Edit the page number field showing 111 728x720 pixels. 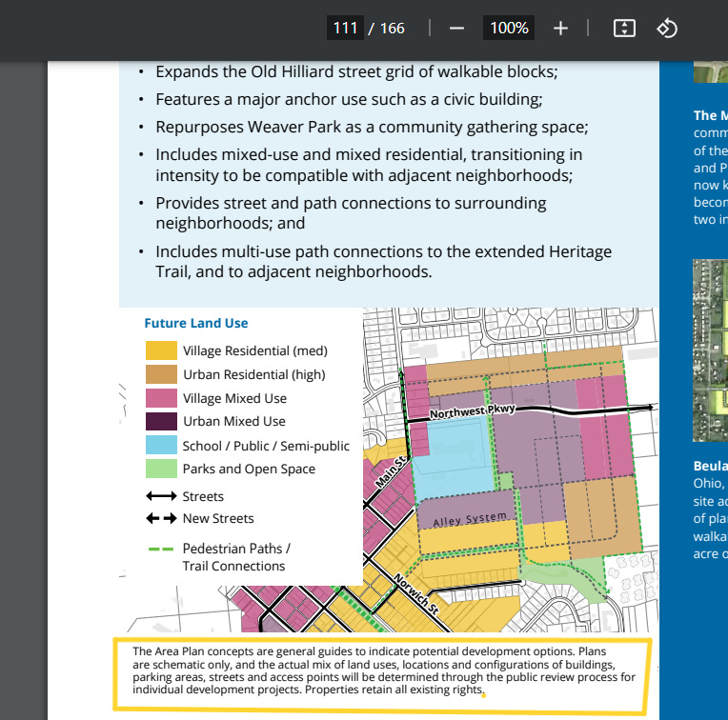345,28
